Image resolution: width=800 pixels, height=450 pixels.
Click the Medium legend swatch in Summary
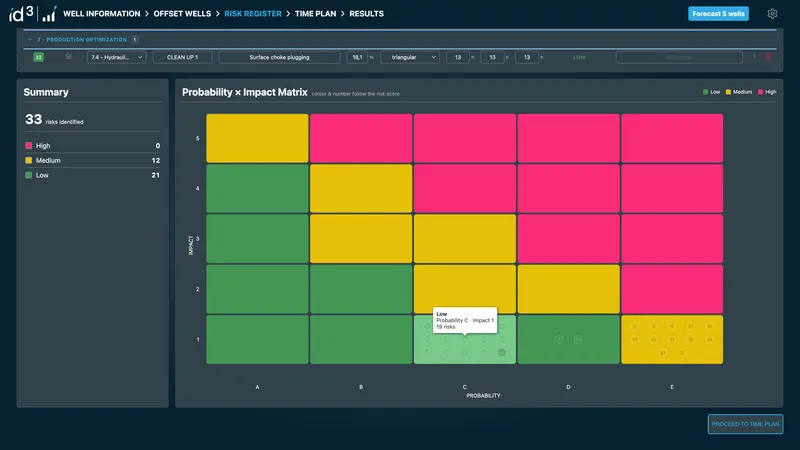click(29, 160)
